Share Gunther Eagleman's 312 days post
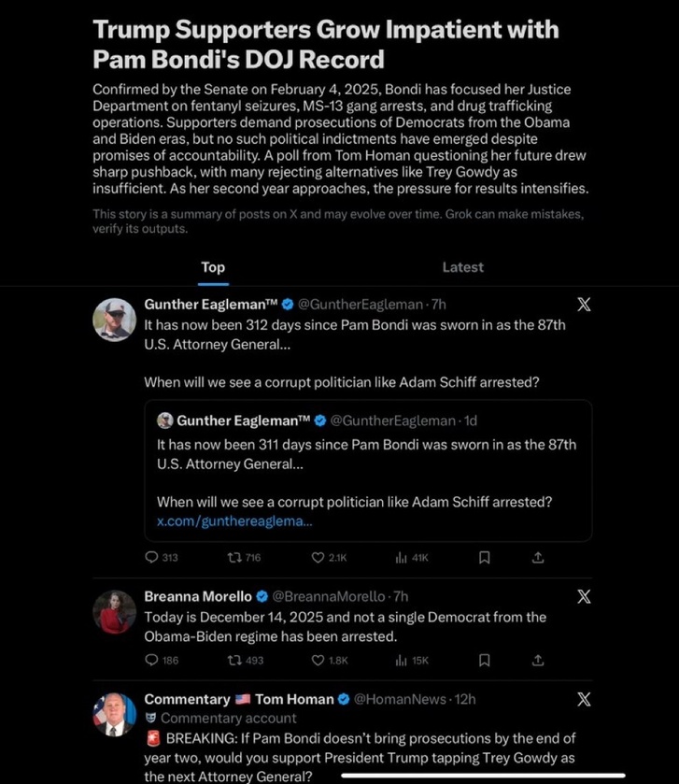Screen dimensions: 679x784 [538, 558]
